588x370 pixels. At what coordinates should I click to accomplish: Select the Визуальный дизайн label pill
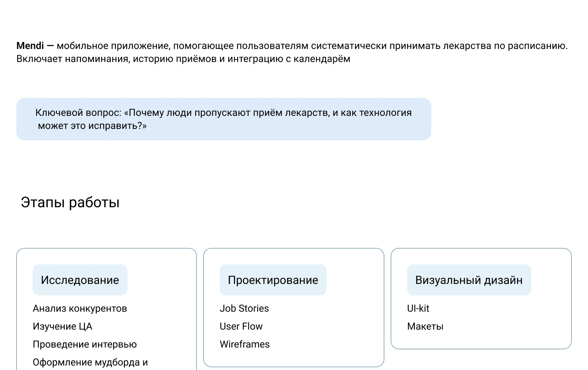(x=468, y=280)
